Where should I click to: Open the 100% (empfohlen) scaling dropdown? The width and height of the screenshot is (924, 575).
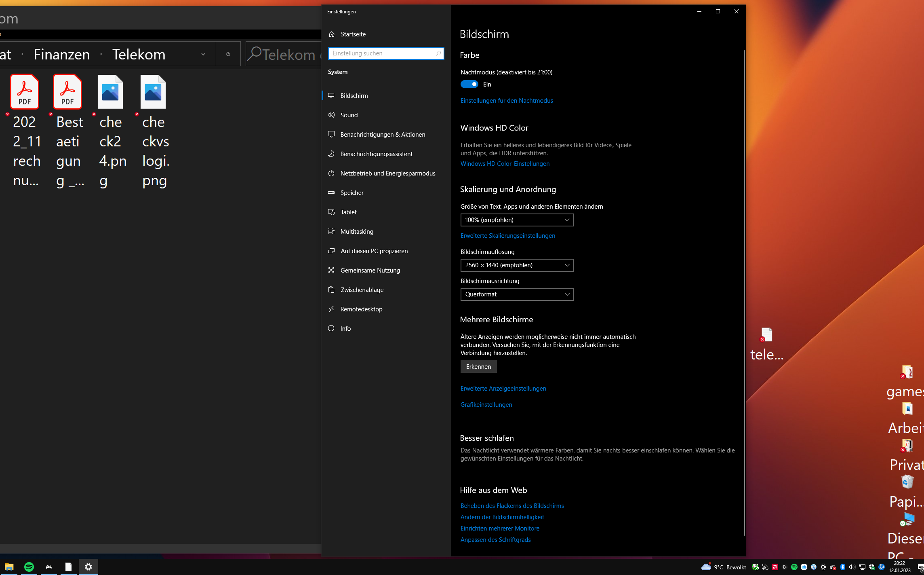[517, 220]
